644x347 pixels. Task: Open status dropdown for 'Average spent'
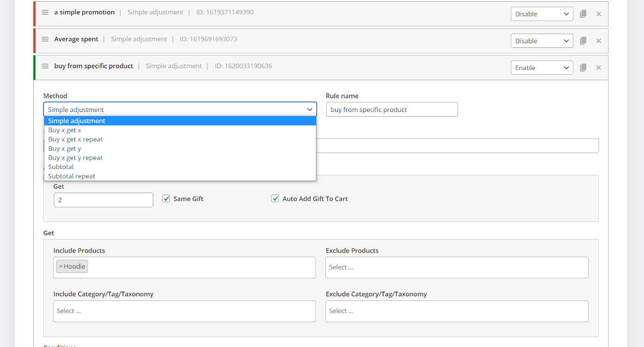point(542,41)
